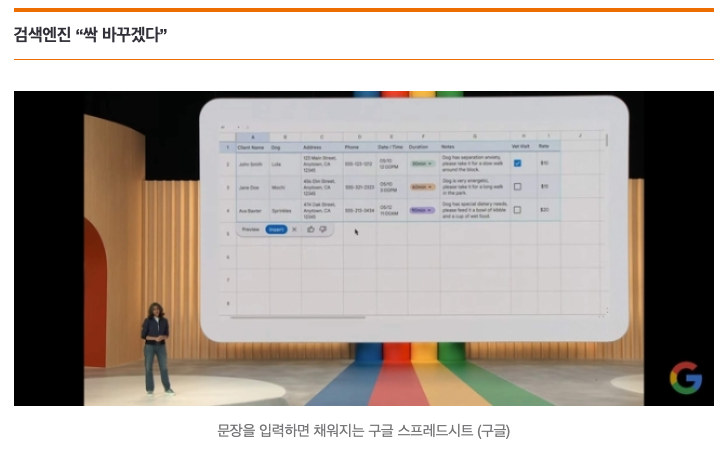Screen dimensions: 728x460
Task: Enable the Vet Visit checkbox for Ava Baxter
Action: [517, 210]
